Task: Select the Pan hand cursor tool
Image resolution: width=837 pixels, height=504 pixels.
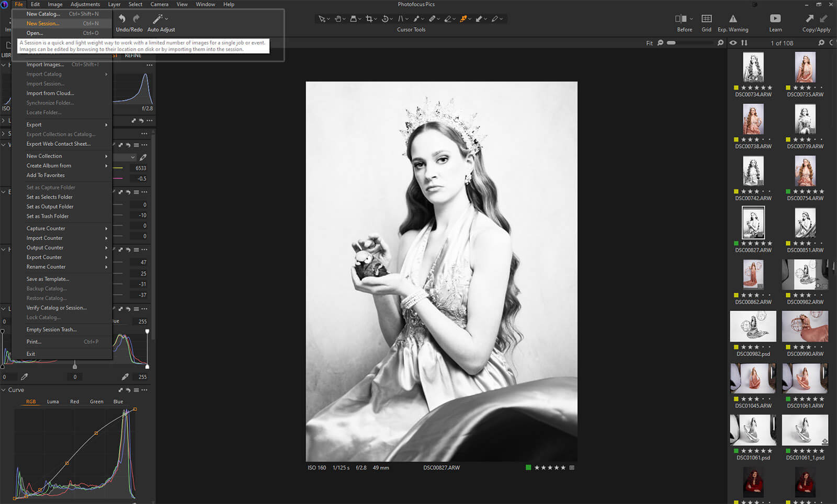Action: tap(338, 19)
